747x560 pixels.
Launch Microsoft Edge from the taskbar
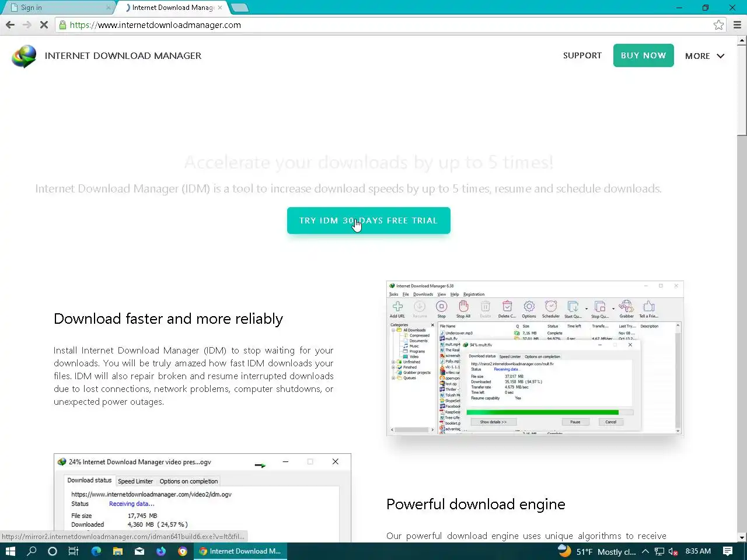coord(96,551)
